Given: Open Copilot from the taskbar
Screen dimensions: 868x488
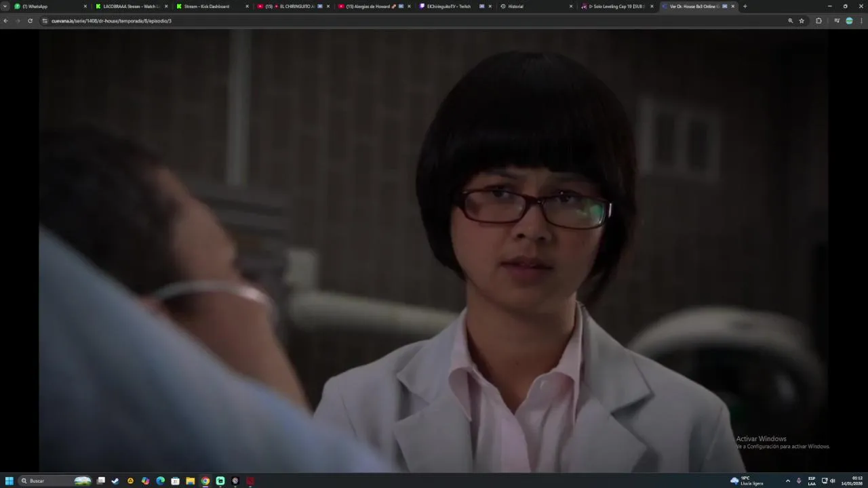Looking at the screenshot, I should 145,481.
